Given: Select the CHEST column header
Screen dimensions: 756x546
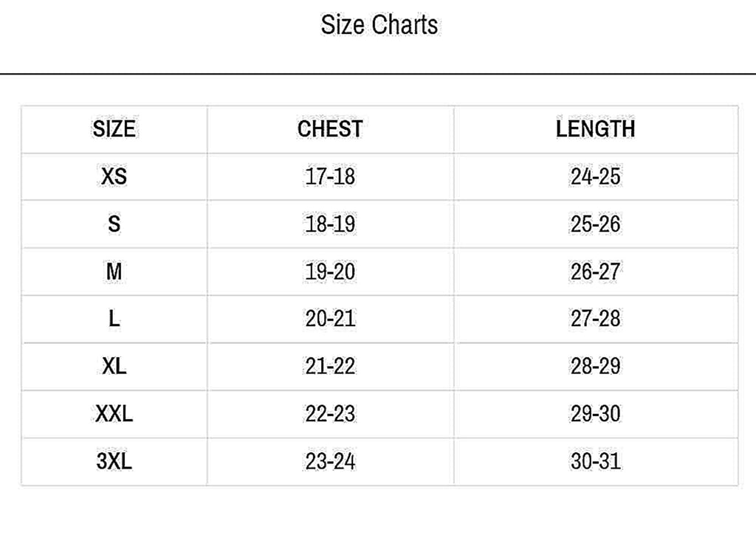Looking at the screenshot, I should [330, 129].
